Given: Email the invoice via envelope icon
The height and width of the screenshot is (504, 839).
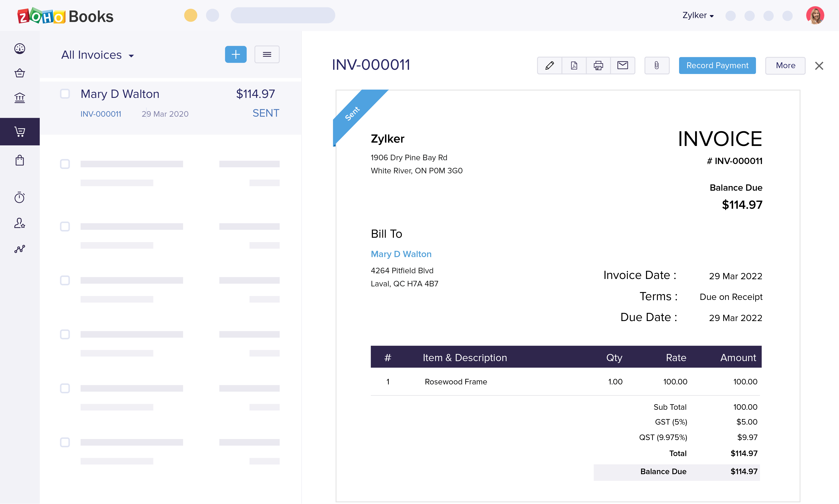Looking at the screenshot, I should (623, 65).
